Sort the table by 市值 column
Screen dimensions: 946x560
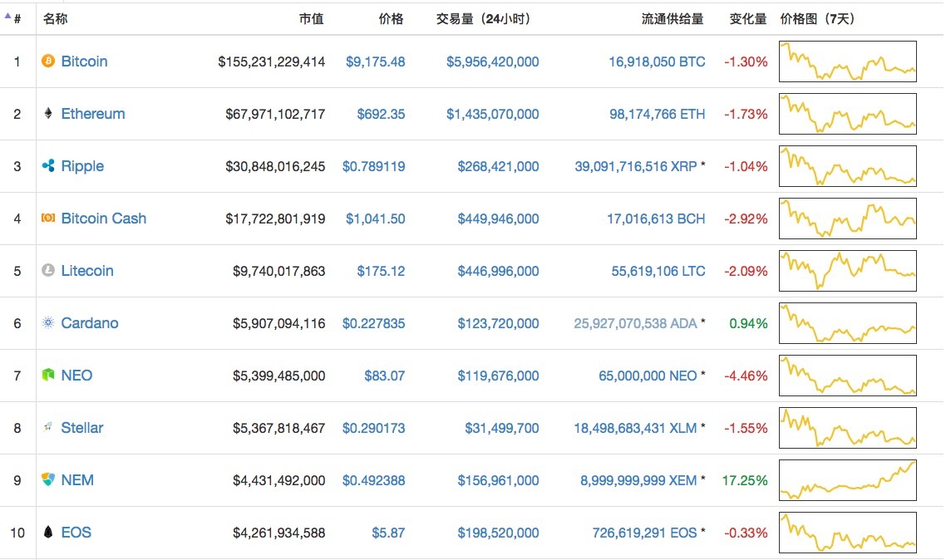(311, 19)
